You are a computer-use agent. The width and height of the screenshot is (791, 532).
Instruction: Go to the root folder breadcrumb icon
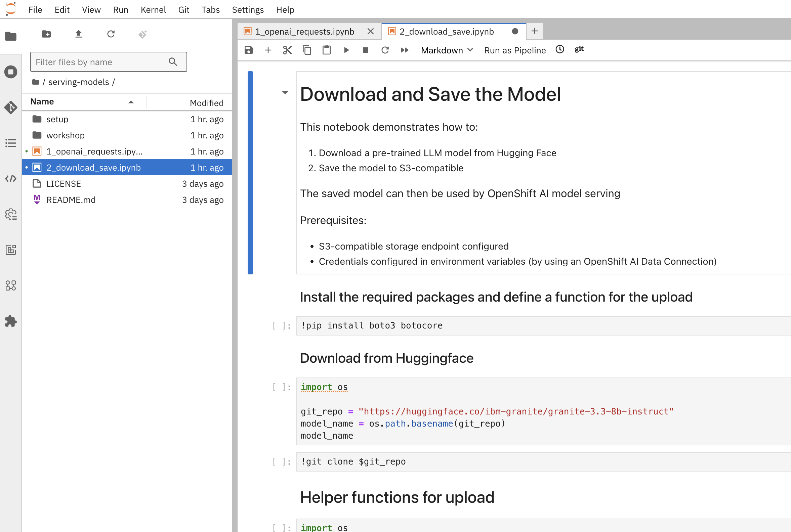click(36, 82)
